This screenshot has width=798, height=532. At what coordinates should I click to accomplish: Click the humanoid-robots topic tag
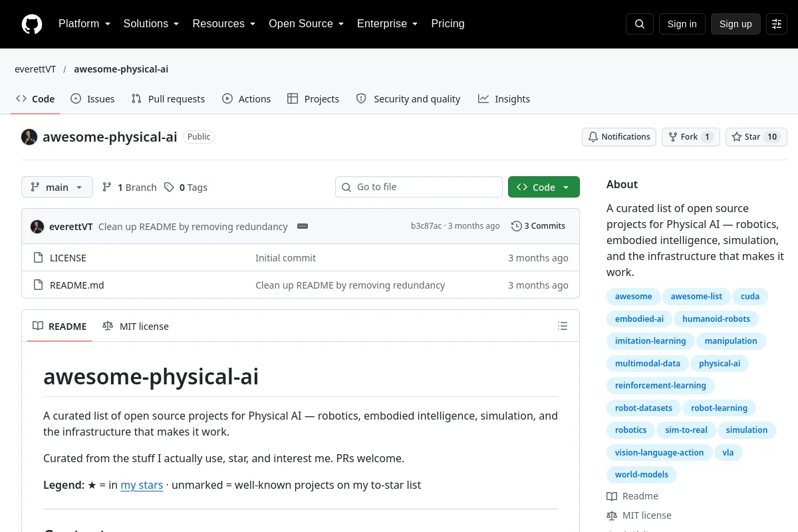(x=716, y=319)
